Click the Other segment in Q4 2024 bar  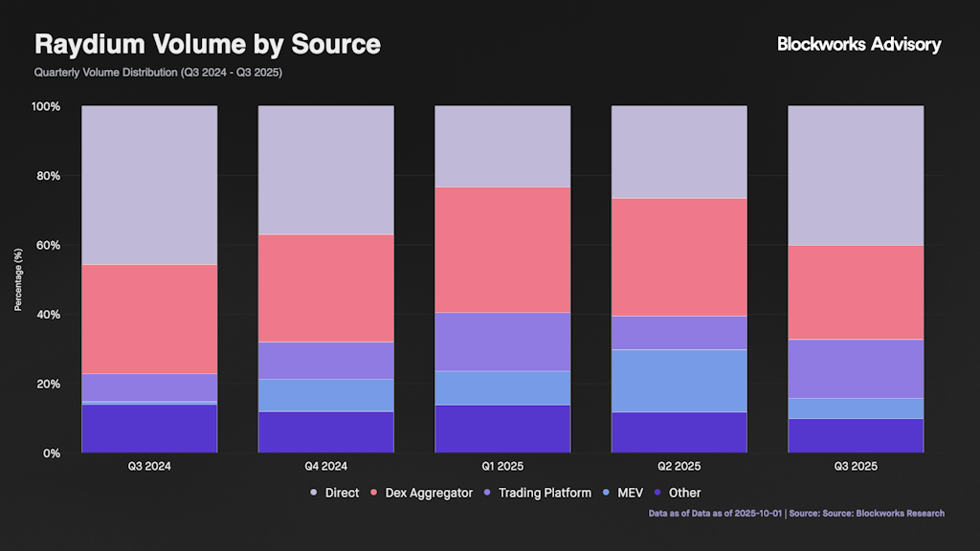pyautogui.click(x=325, y=431)
